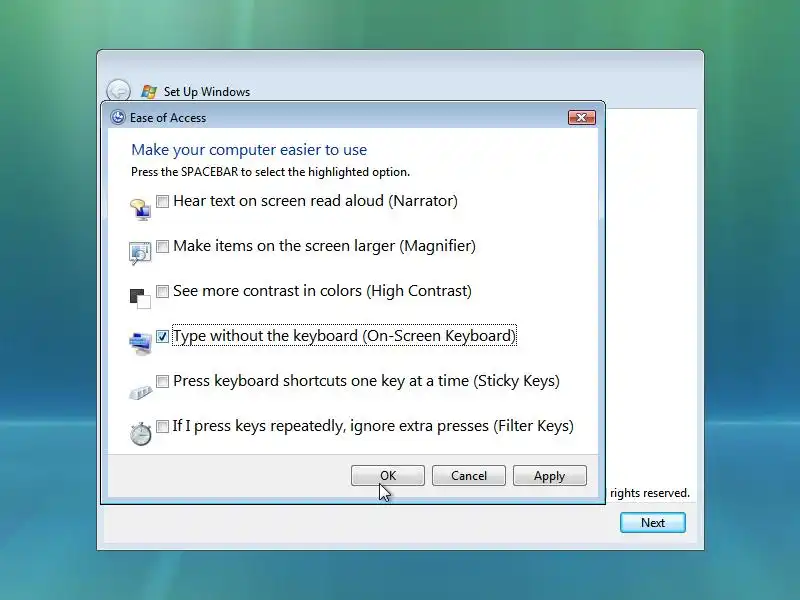
Task: Close the Ease of Access dialog
Action: pyautogui.click(x=582, y=117)
